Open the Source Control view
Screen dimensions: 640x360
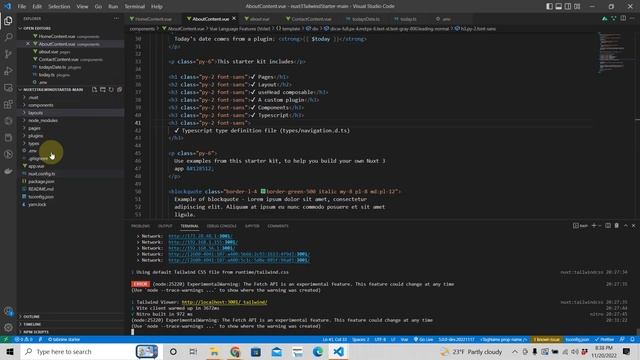(8, 54)
